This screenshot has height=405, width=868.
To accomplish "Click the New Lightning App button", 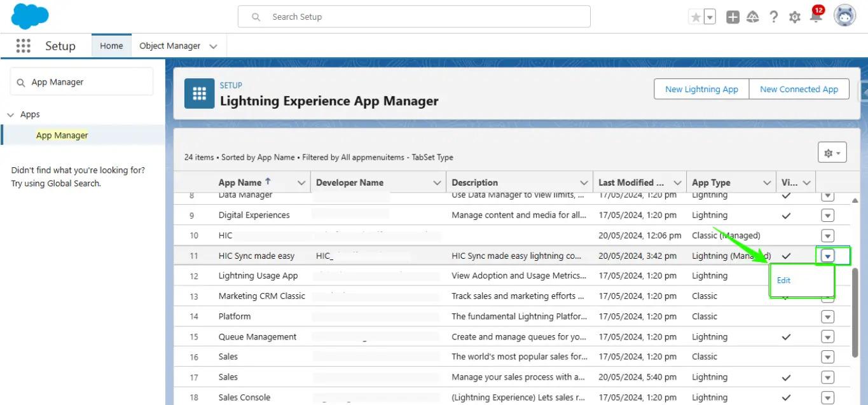I will point(701,89).
